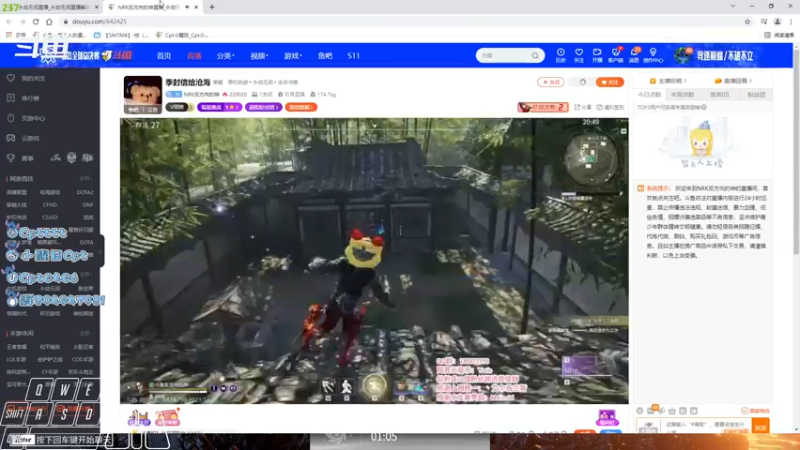Open the browser profile icon
This screenshot has height=450, width=800.
[778, 21]
